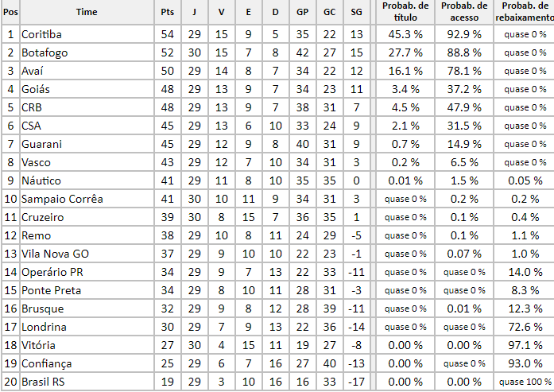The image size is (554, 392).
Task: Click the Vila Nova GO team name
Action: tap(56, 254)
